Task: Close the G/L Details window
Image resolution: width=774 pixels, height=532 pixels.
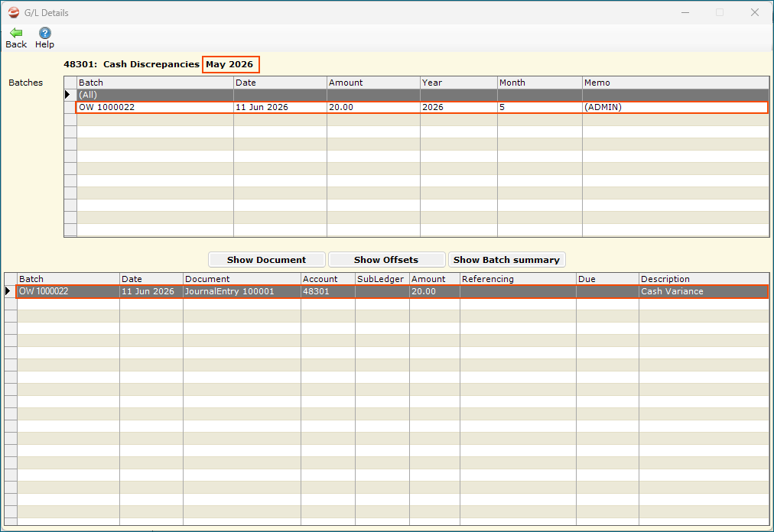Action: click(x=755, y=12)
